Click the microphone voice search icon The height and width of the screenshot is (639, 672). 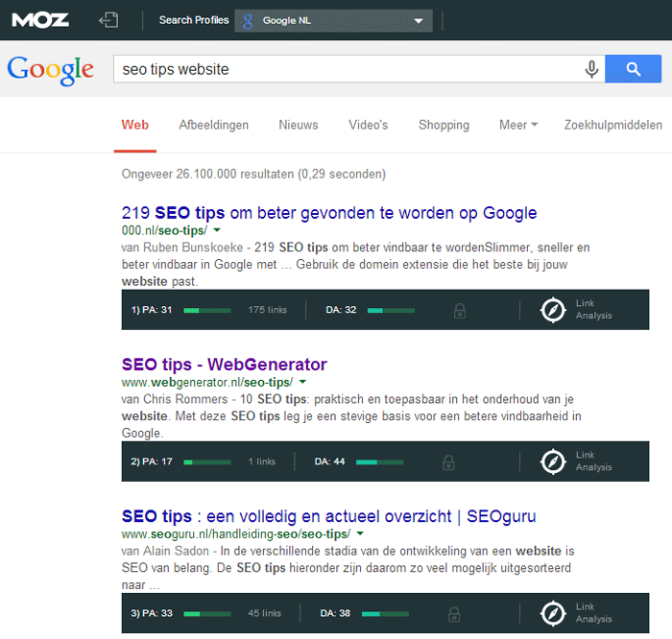(591, 69)
